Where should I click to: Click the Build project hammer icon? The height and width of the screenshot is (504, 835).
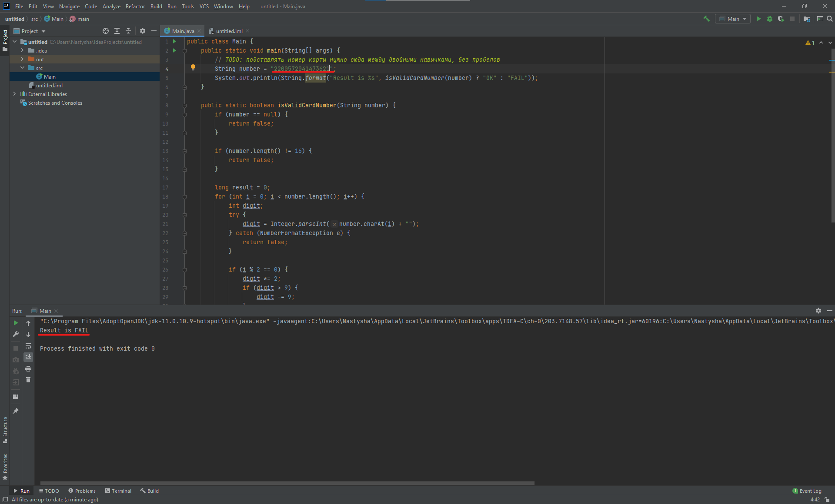[706, 19]
